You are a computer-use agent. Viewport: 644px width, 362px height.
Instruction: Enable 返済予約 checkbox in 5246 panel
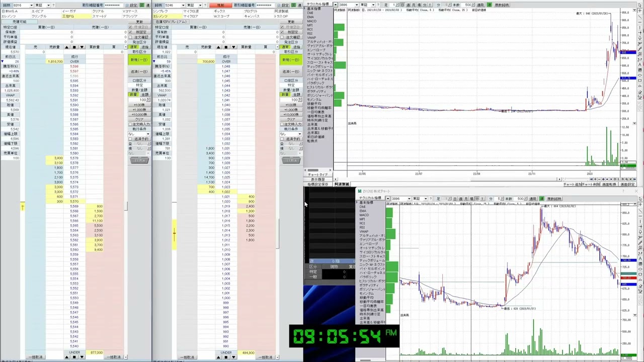click(282, 139)
